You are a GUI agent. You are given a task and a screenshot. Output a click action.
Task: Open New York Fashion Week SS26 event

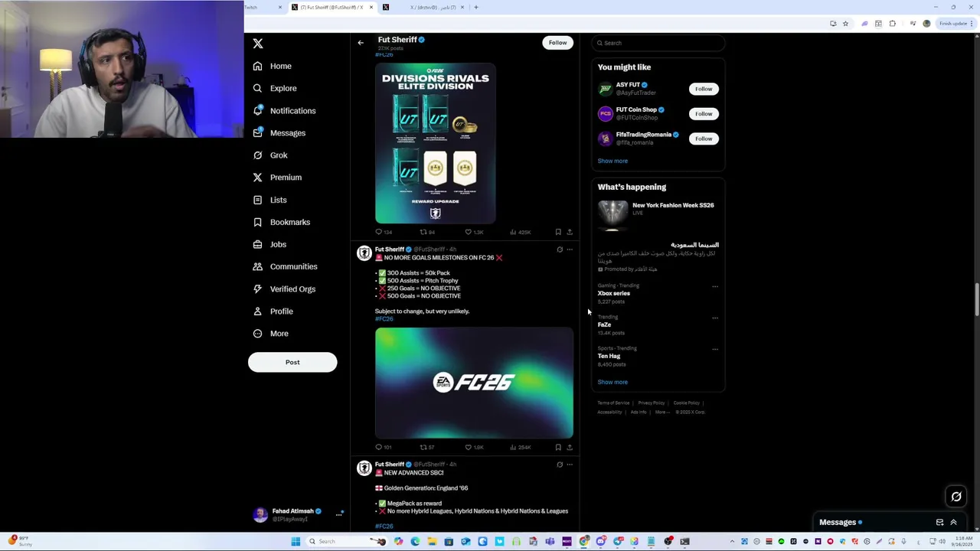pos(658,215)
